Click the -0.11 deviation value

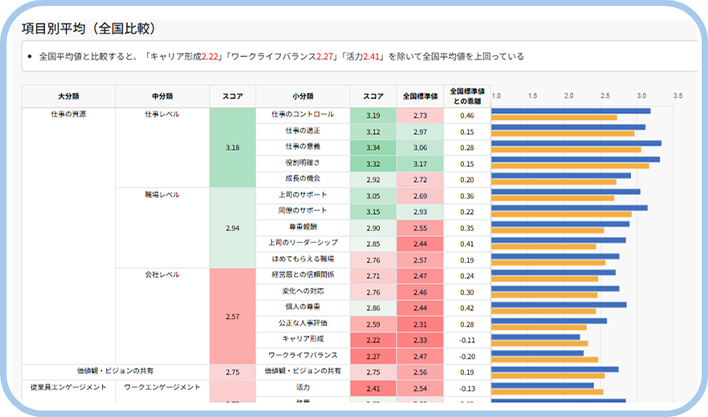tap(467, 340)
